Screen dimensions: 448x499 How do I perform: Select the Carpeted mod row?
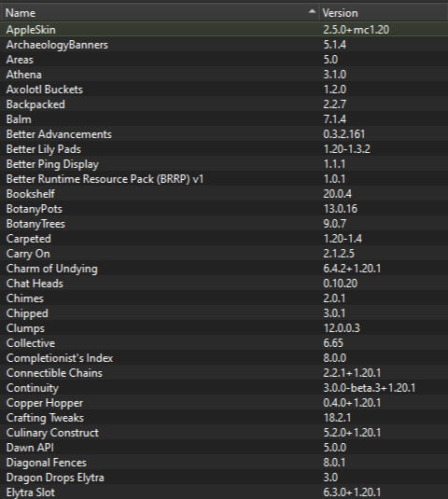[224, 239]
